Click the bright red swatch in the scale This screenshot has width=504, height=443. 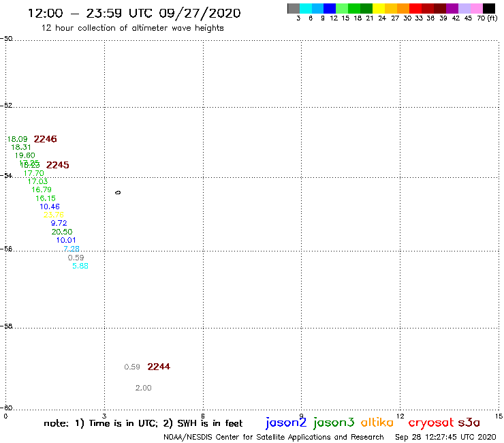point(415,8)
